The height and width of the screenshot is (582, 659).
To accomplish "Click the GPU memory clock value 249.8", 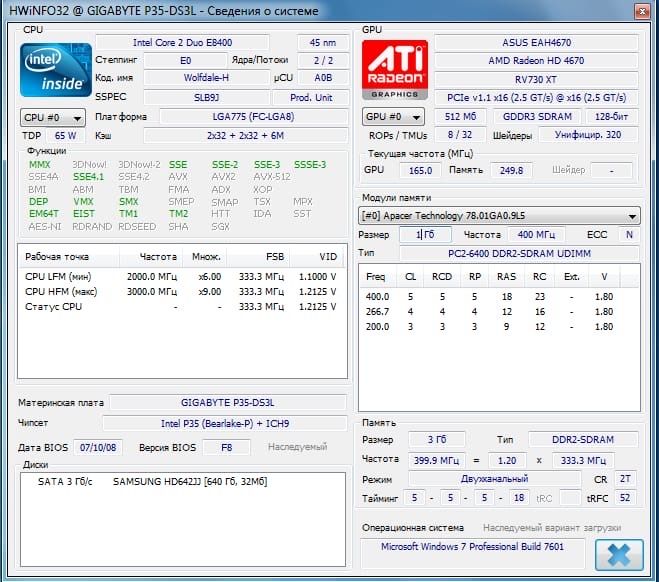I will [x=511, y=170].
